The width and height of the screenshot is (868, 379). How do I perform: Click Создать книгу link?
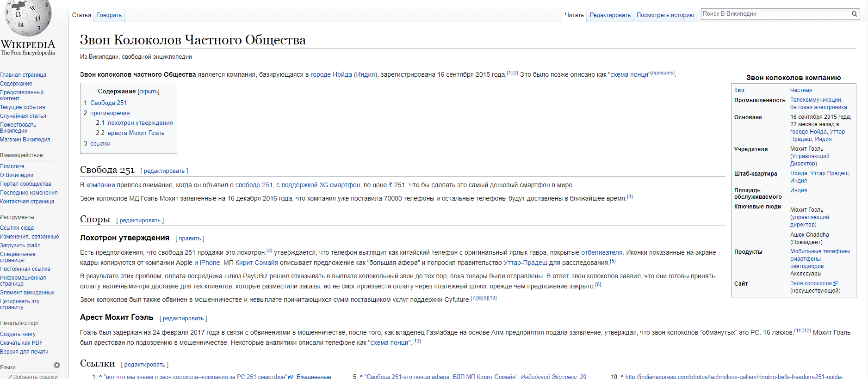[18, 334]
